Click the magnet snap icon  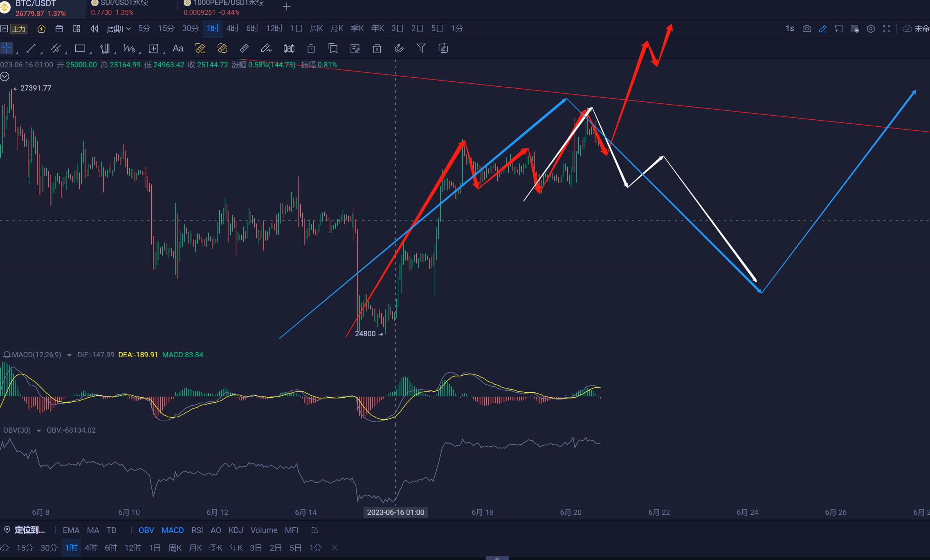[x=399, y=49]
